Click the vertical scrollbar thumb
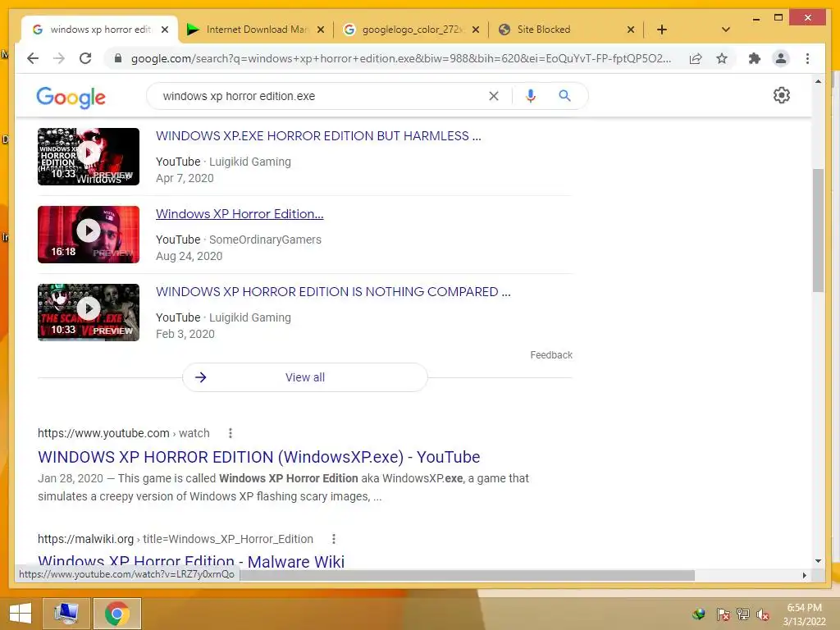The height and width of the screenshot is (630, 840). click(x=818, y=231)
